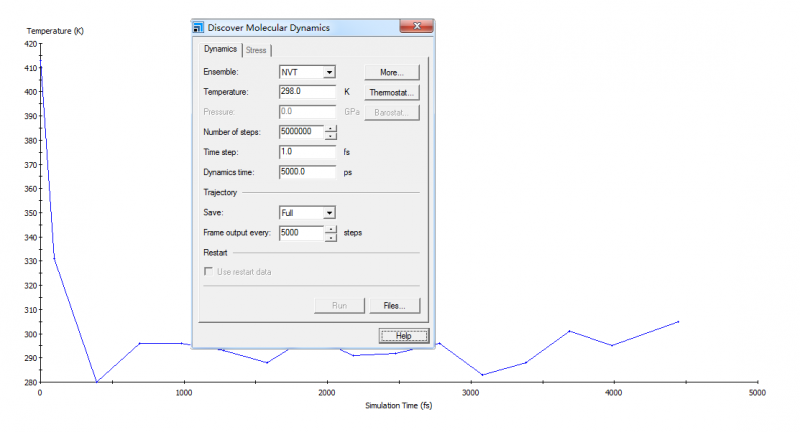Screen dimensions: 800x432
Task: Click the Discover Molecular Dynamics title icon
Action: tap(198, 28)
